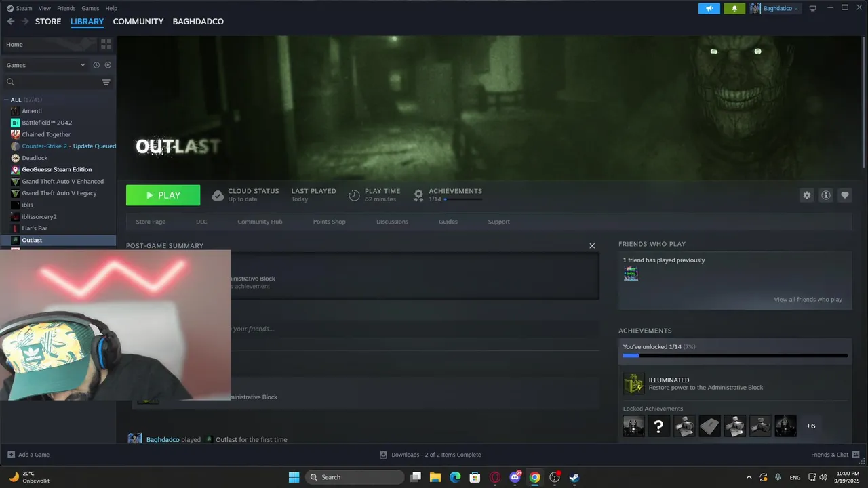868x488 pixels.
Task: Show hidden system tray icons
Action: tap(749, 477)
